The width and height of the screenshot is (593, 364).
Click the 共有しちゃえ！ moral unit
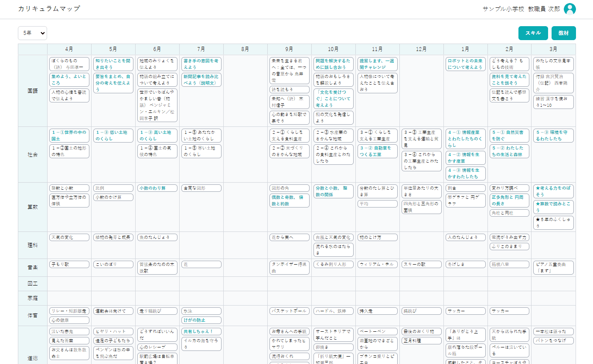click(201, 331)
